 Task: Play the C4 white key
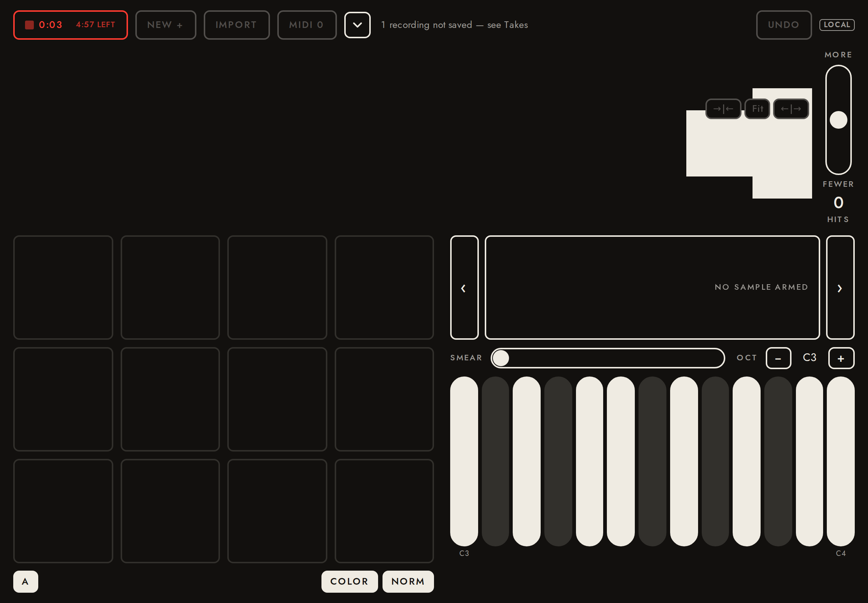840,461
